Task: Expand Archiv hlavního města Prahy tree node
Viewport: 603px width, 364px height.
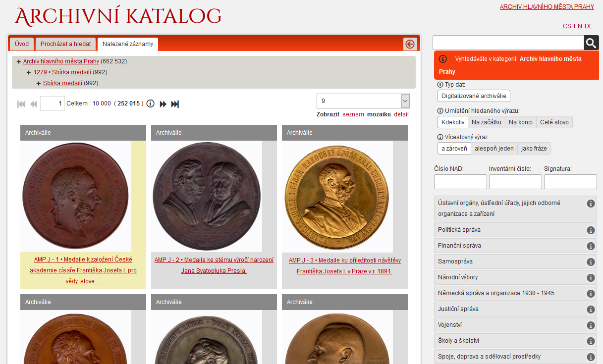Action: [19, 61]
